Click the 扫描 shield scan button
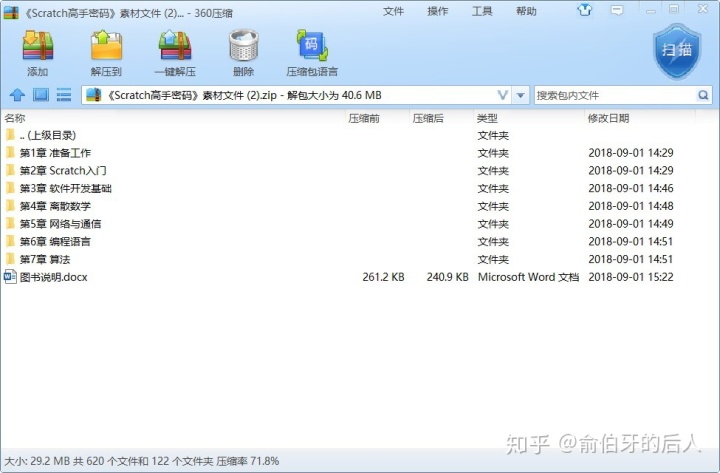This screenshot has width=720, height=473. coord(677,51)
